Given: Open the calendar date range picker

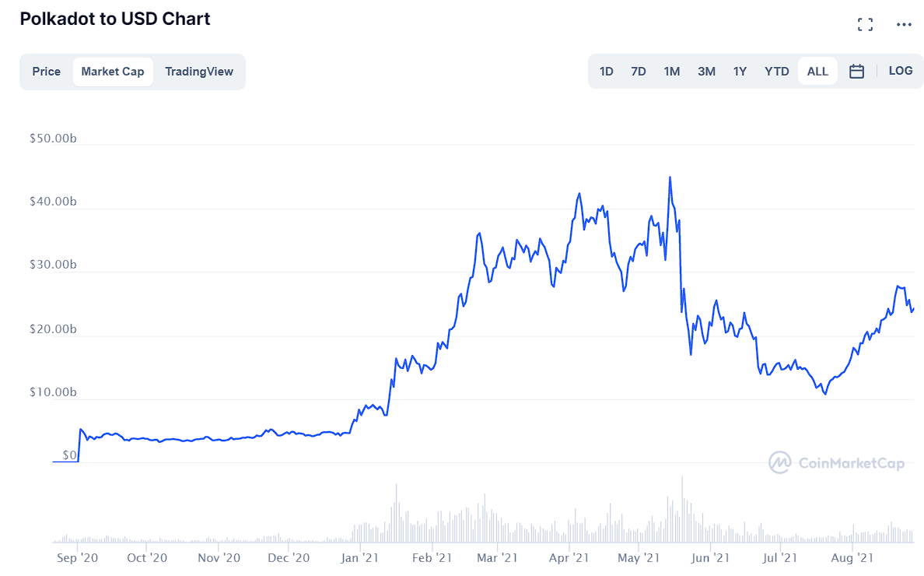Looking at the screenshot, I should (856, 72).
